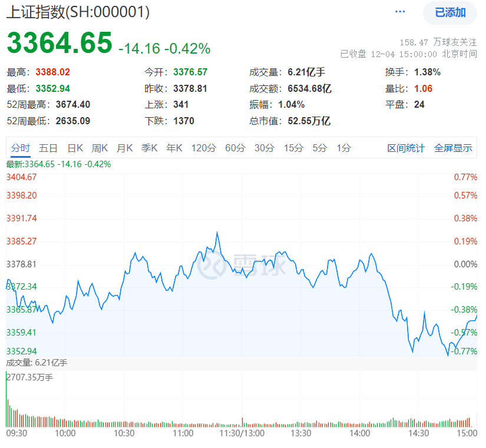Enter 全屏显示 full-screen chart mode

[x=453, y=148]
